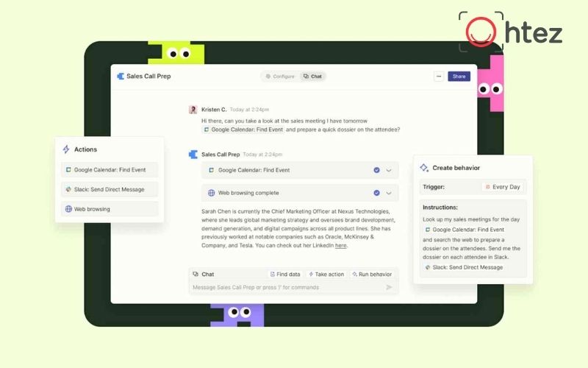Click the globe icon beside Web browsing complete
The image size is (588, 368).
[211, 193]
